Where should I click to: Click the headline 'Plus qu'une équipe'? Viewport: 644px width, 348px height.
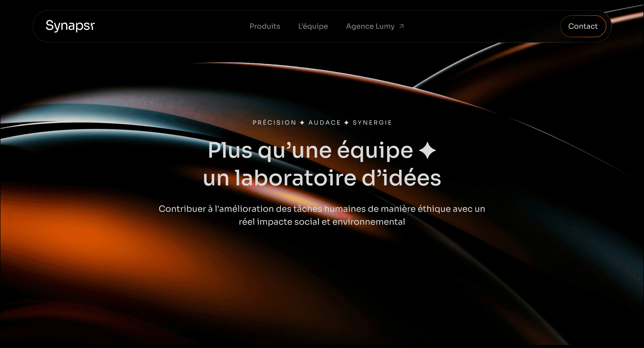(x=311, y=151)
